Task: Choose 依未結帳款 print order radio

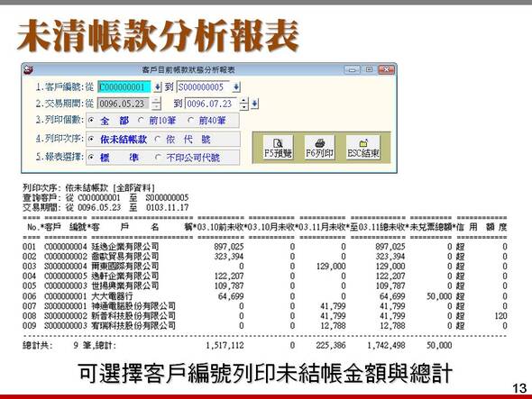Action: [91, 139]
